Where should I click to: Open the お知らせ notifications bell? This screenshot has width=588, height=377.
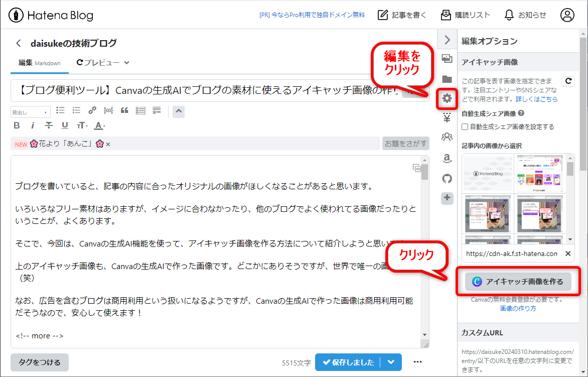[525, 15]
